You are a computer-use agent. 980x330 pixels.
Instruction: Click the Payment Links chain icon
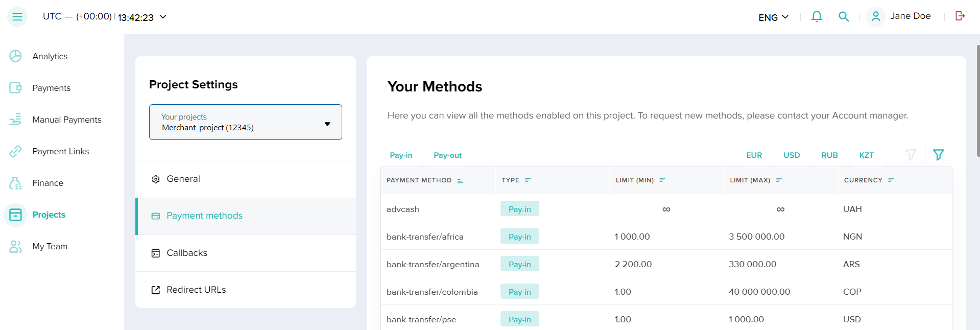(x=15, y=151)
